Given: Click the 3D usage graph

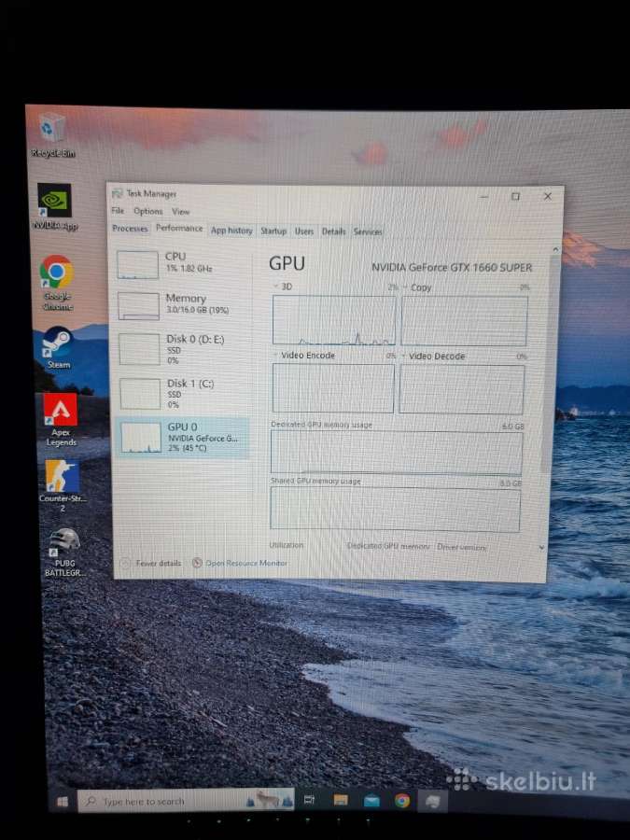Looking at the screenshot, I should 334,320.
